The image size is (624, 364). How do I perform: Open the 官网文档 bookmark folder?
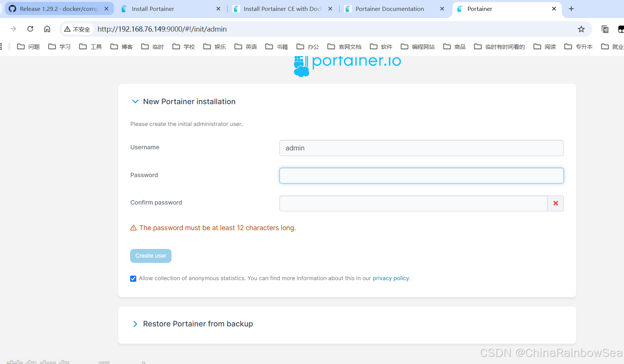coord(345,47)
